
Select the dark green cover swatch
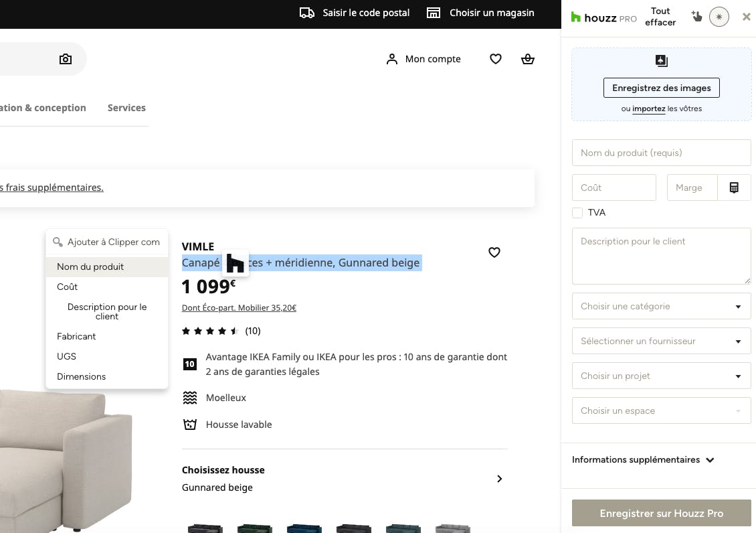pyautogui.click(x=255, y=529)
